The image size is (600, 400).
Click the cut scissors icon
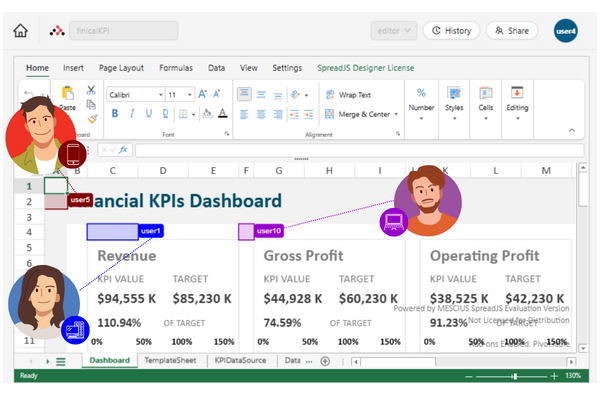click(91, 90)
